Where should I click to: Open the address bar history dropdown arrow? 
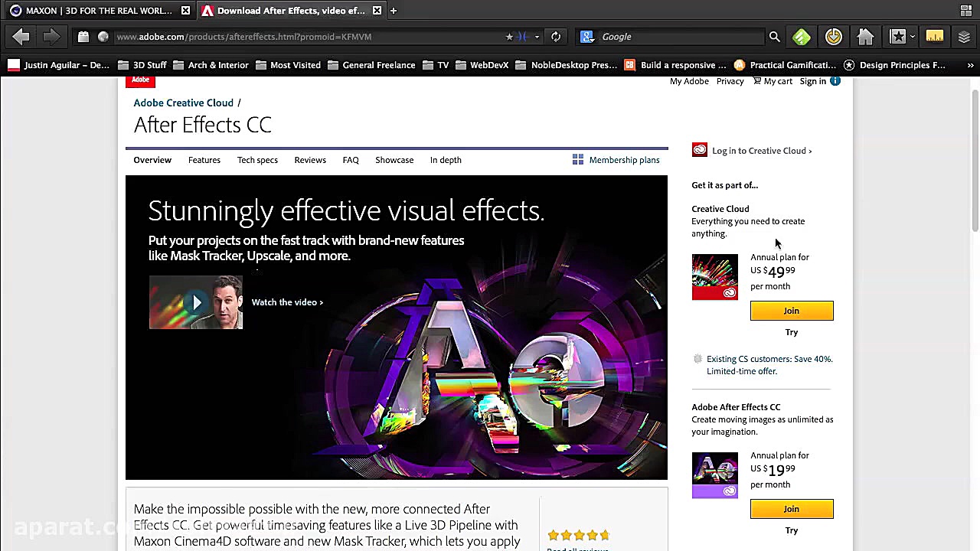(x=537, y=37)
